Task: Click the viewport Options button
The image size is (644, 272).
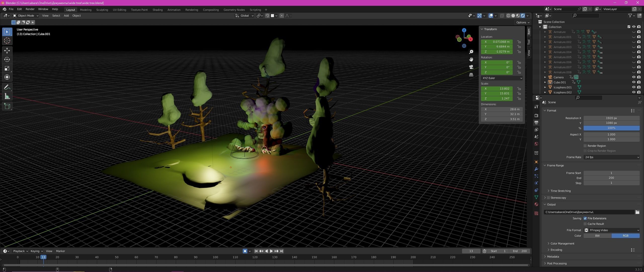Action: pos(523,22)
